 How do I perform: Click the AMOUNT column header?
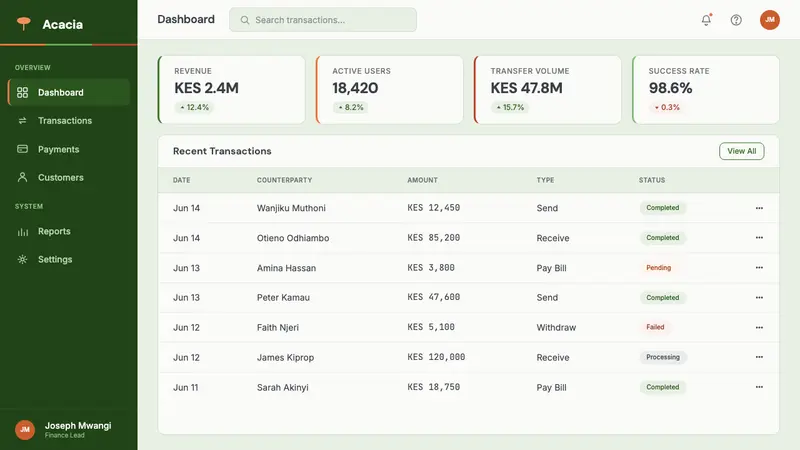(422, 180)
